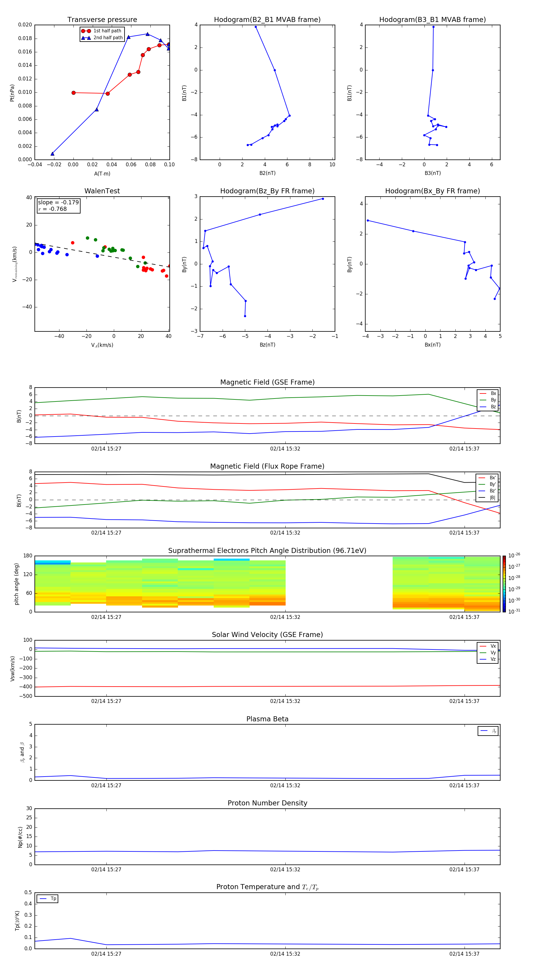Click the Suprathermal Electrons Pitch Angle title
The image size is (535, 980).
coord(267,551)
